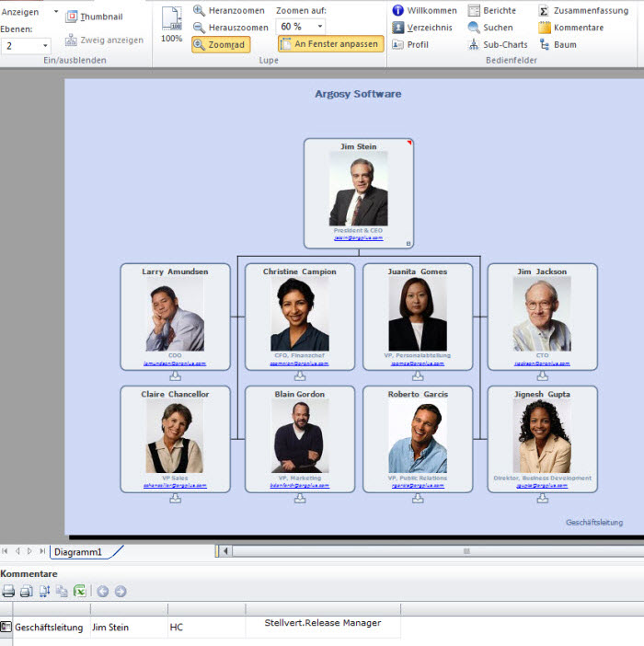Screen dimensions: 644x646
Task: Click the page setup icon in Kommentare
Action: [44, 591]
